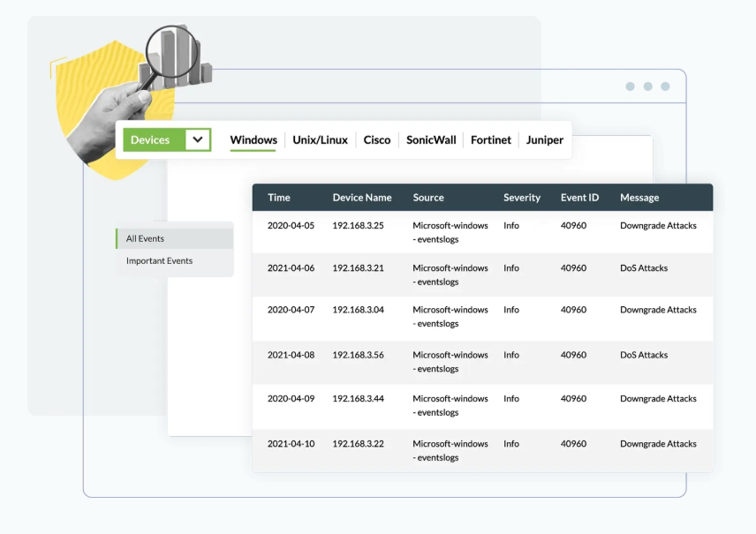Select the Fortinet tab

pyautogui.click(x=491, y=139)
